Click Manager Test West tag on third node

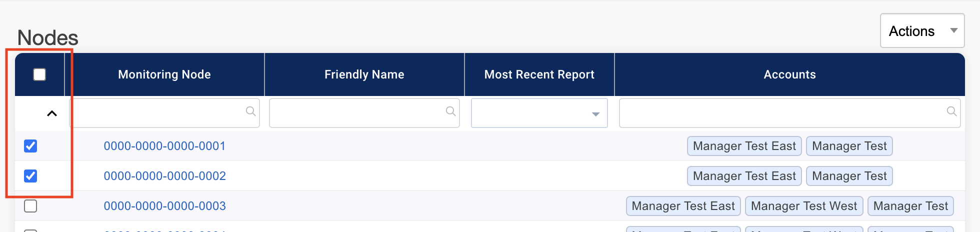pyautogui.click(x=803, y=206)
